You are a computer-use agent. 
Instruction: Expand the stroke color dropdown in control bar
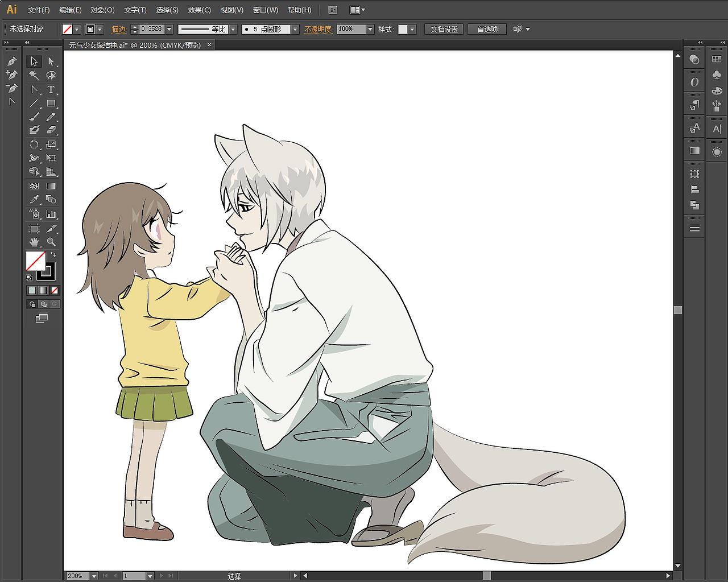(100, 29)
